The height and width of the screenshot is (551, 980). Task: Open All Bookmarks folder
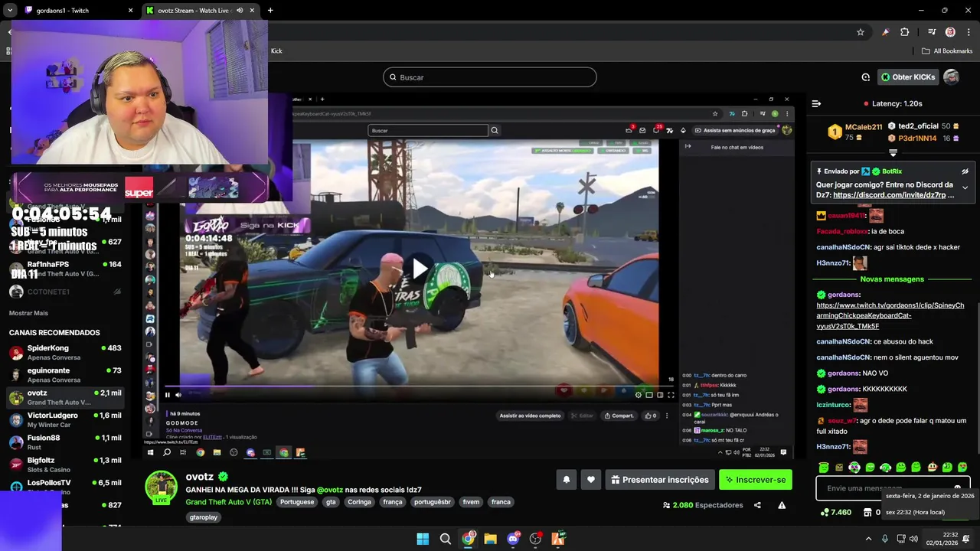[x=947, y=51]
